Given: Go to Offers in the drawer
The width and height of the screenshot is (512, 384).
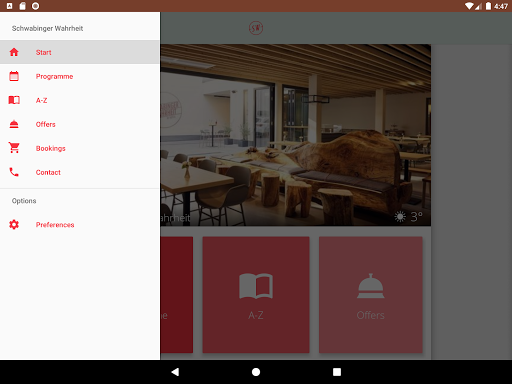Looking at the screenshot, I should click(x=80, y=124).
